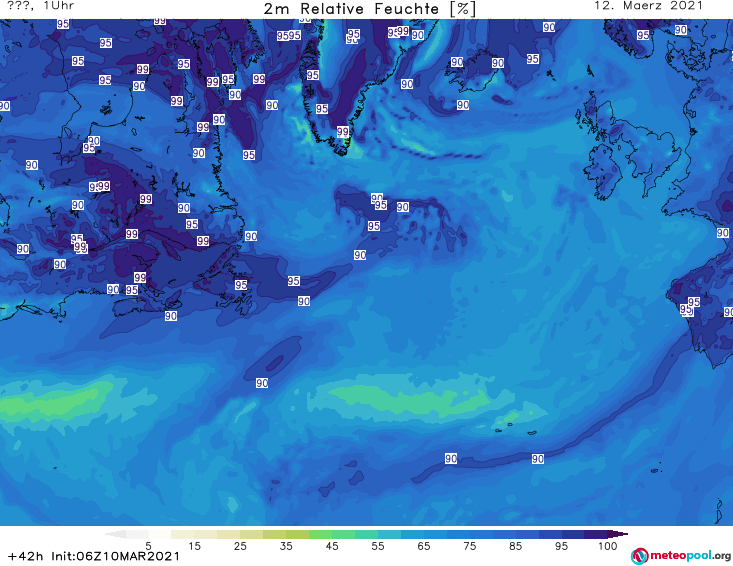The height and width of the screenshot is (566, 733).
Task: Click the '45' value on the color scale
Action: pyautogui.click(x=332, y=546)
